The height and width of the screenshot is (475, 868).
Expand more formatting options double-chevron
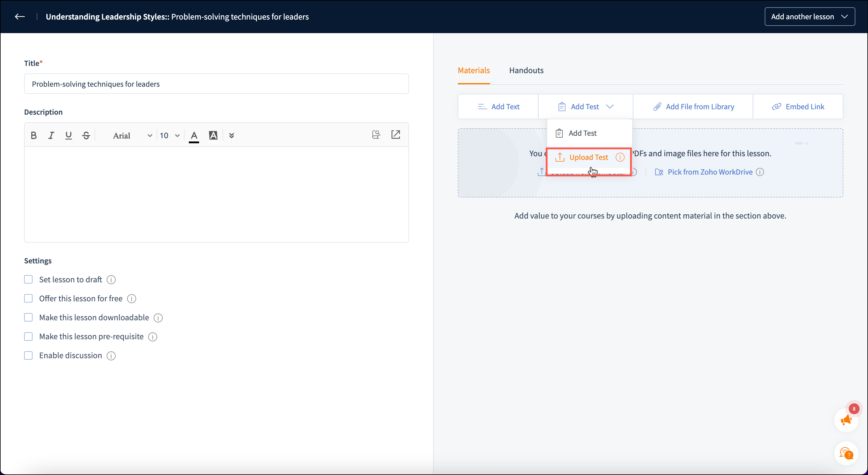[232, 135]
